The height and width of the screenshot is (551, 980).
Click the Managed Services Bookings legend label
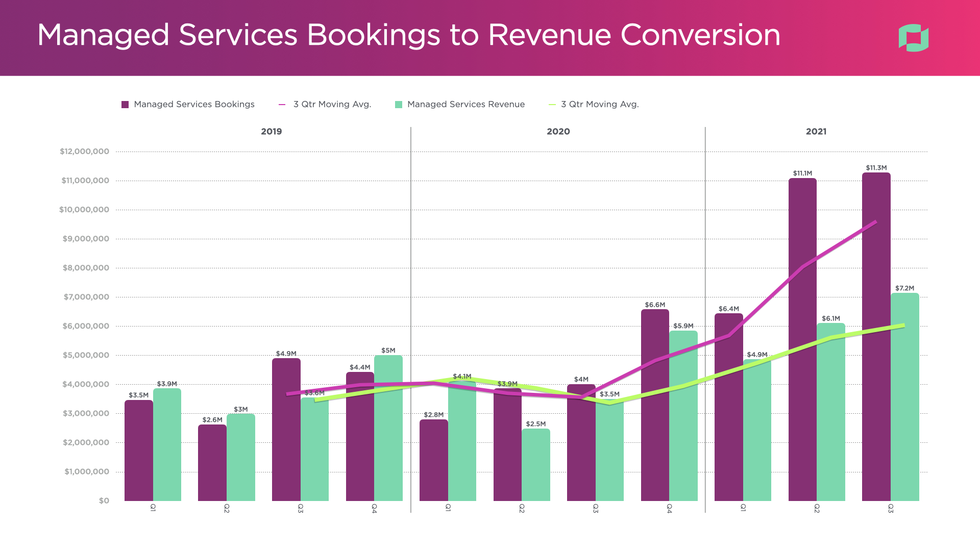[194, 105]
